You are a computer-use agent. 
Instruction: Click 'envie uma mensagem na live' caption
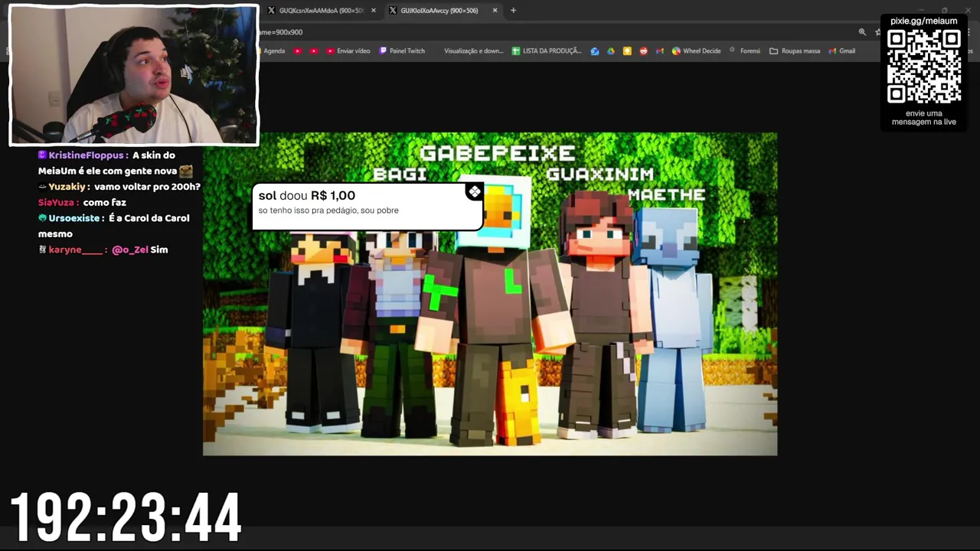click(x=923, y=118)
